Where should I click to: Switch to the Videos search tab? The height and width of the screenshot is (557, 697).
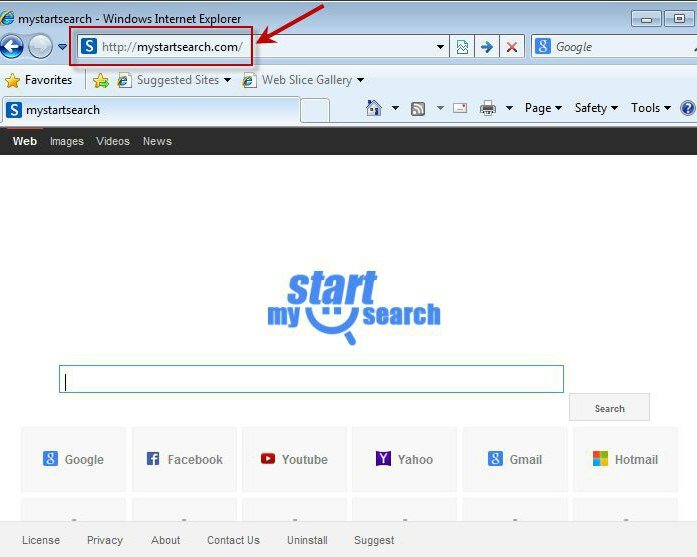(x=113, y=141)
